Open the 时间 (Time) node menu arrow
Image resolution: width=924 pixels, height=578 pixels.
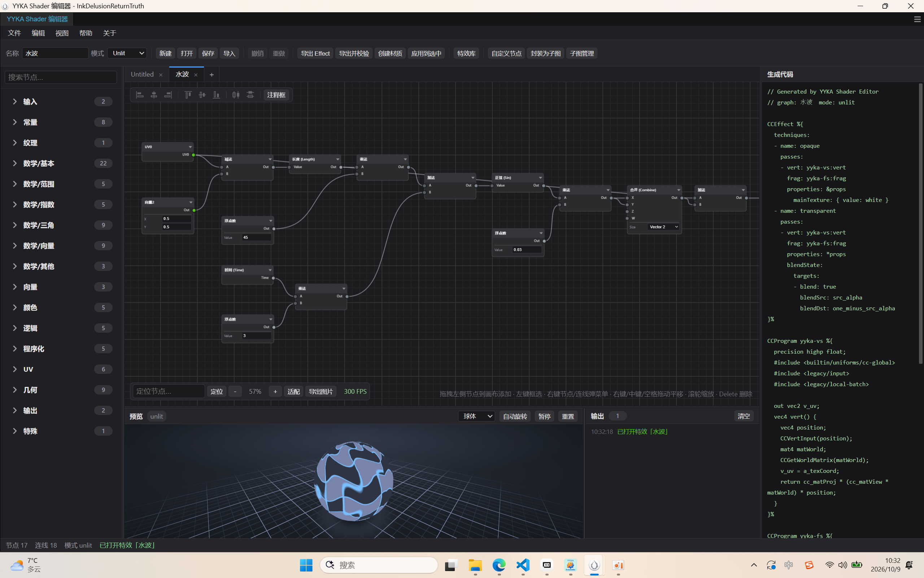pyautogui.click(x=270, y=270)
